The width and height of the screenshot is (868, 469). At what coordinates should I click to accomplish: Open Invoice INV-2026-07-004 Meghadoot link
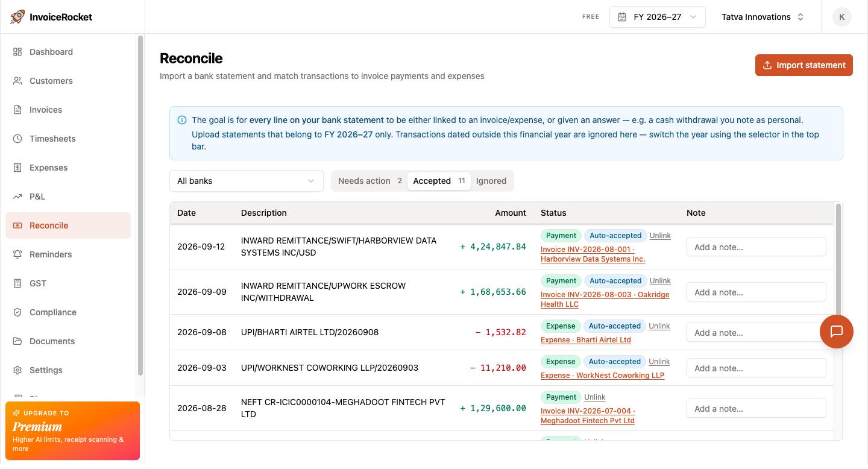pyautogui.click(x=588, y=416)
